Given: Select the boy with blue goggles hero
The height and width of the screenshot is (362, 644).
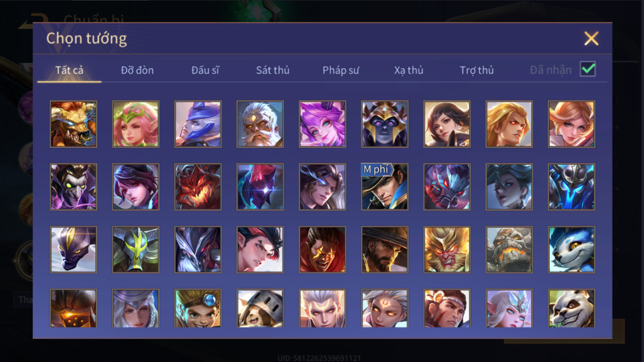Looking at the screenshot, I should [198, 309].
